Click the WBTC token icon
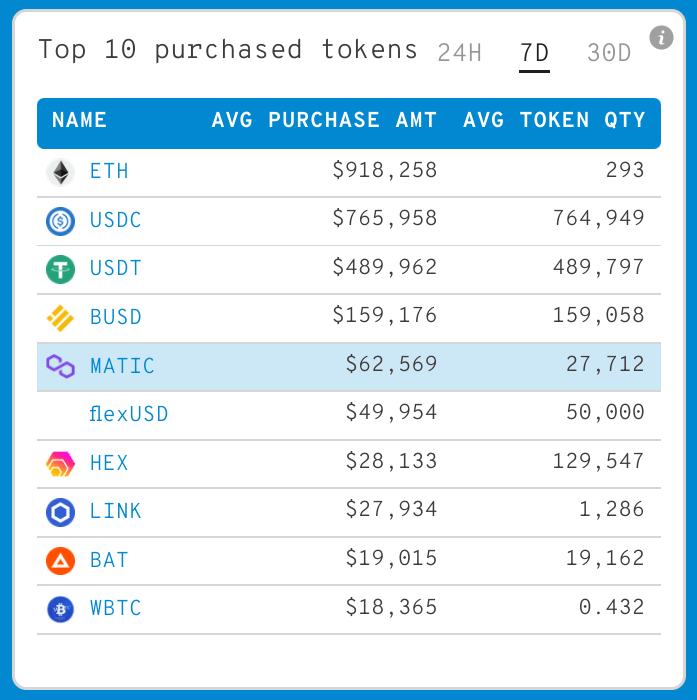 point(61,609)
